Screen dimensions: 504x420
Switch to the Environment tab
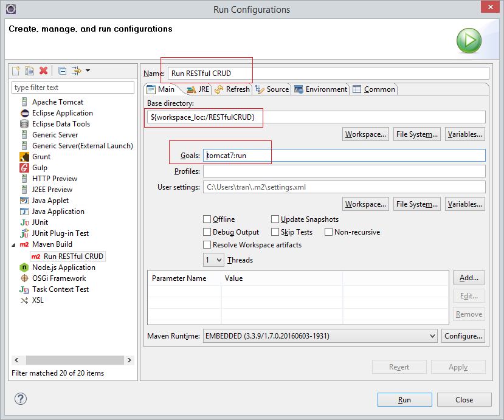(x=321, y=89)
